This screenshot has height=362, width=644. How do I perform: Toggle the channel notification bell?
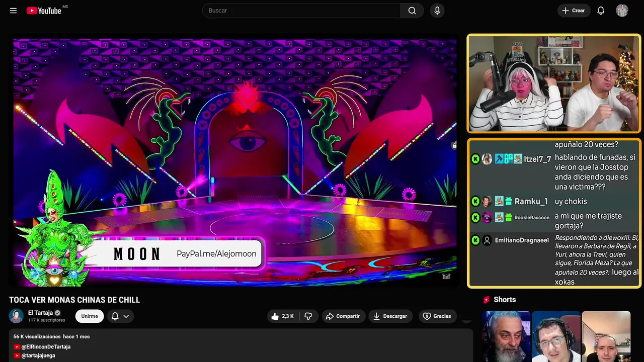(x=115, y=316)
